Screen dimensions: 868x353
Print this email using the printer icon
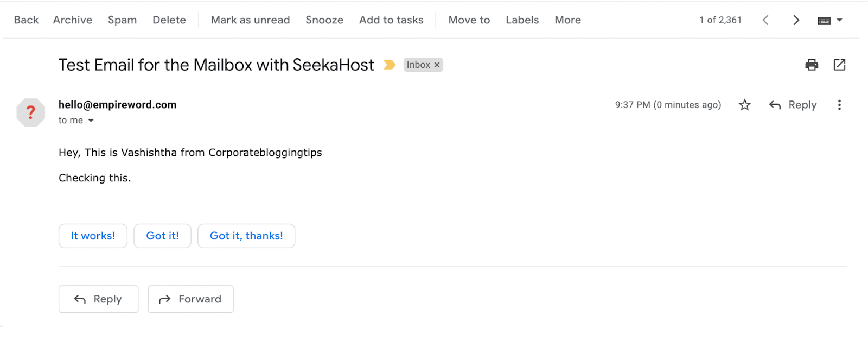[812, 65]
